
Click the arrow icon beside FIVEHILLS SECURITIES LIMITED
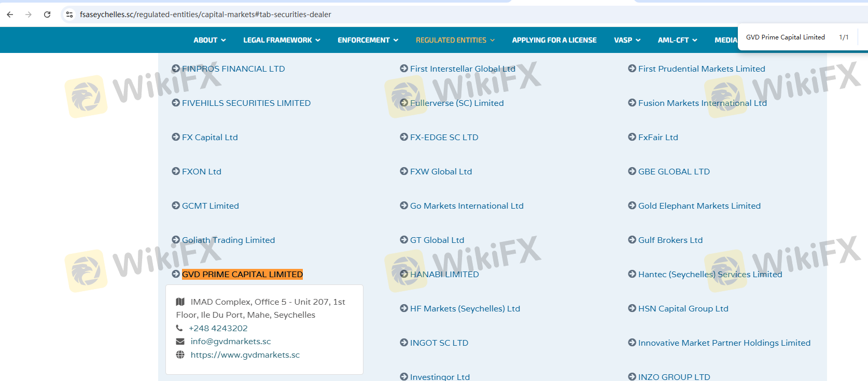tap(176, 103)
